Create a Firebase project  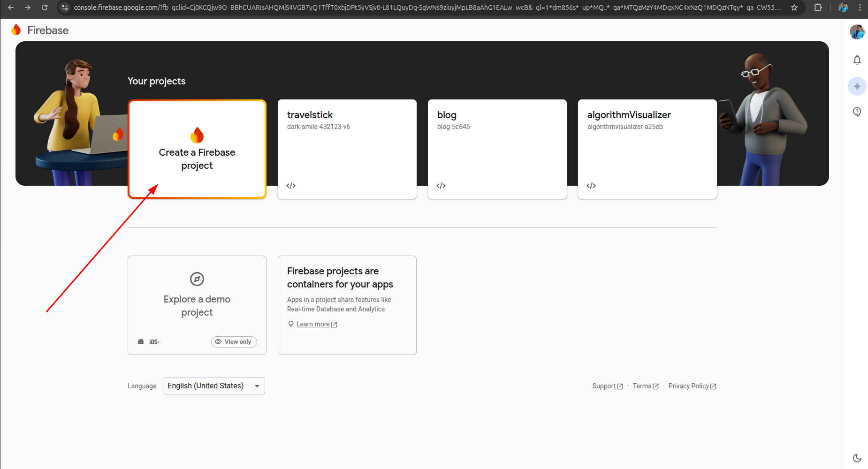pyautogui.click(x=197, y=149)
